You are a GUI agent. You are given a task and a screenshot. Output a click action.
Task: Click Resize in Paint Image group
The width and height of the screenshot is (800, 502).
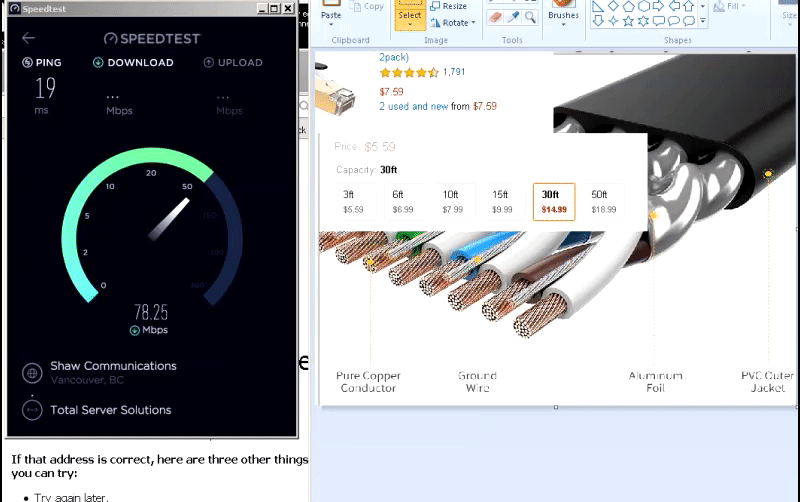coord(448,6)
